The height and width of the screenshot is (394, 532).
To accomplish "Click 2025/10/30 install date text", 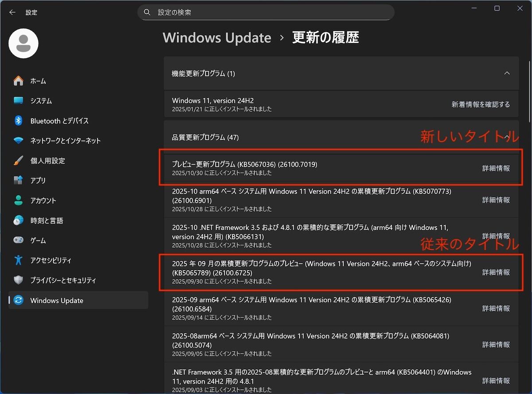I will tap(222, 173).
